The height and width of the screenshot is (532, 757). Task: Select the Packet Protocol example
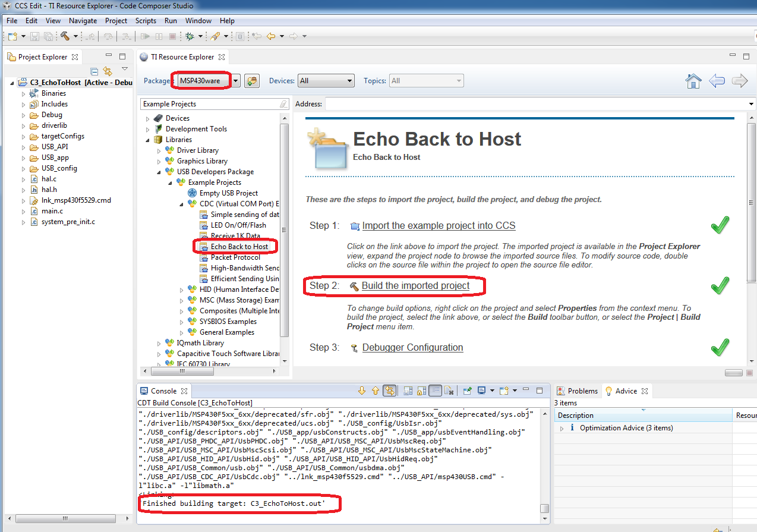coord(235,257)
